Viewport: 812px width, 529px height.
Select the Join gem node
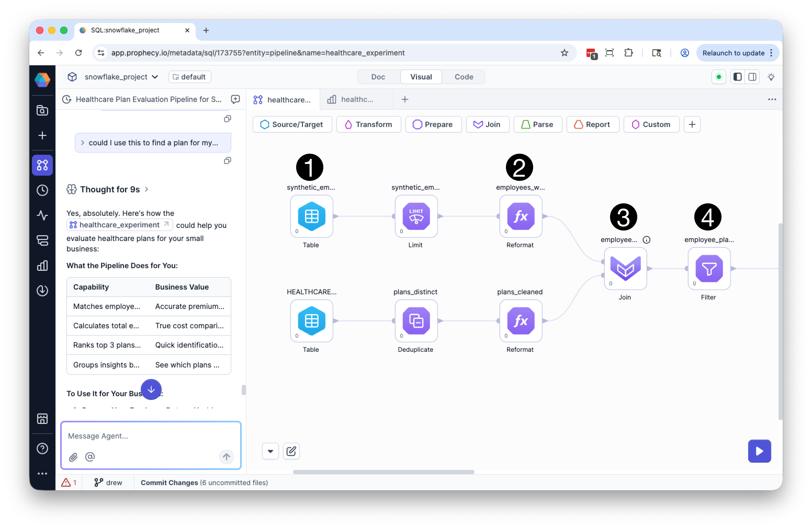pyautogui.click(x=625, y=269)
